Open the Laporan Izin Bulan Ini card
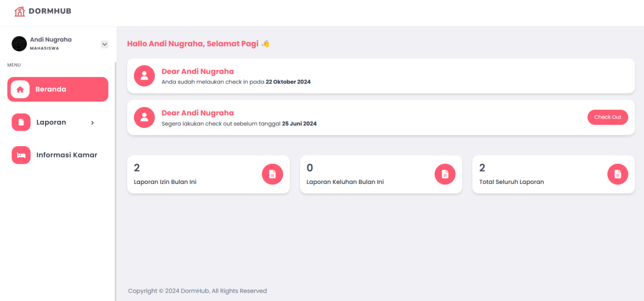This screenshot has width=644, height=301. 208,174
